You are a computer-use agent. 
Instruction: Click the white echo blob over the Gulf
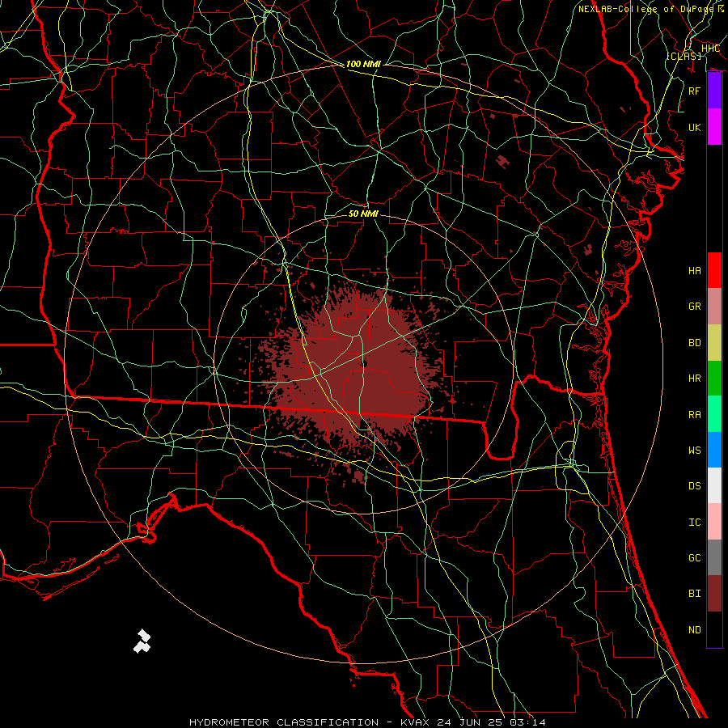(x=142, y=641)
